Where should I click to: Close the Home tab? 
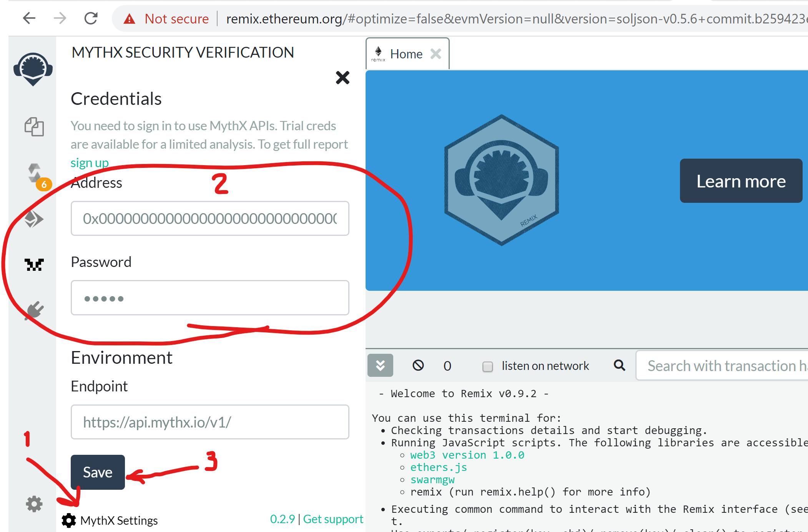tap(436, 54)
